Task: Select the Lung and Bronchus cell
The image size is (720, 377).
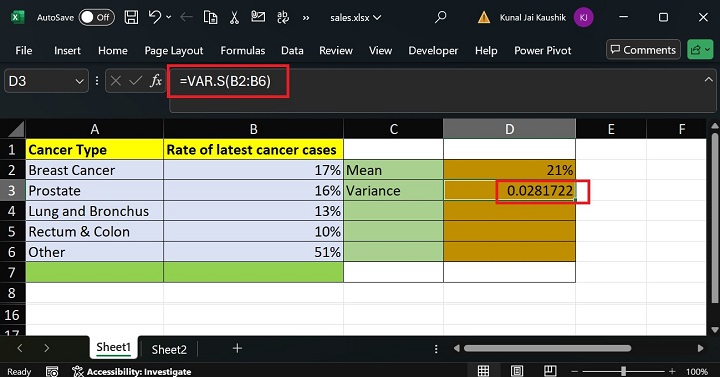Action: pyautogui.click(x=95, y=211)
